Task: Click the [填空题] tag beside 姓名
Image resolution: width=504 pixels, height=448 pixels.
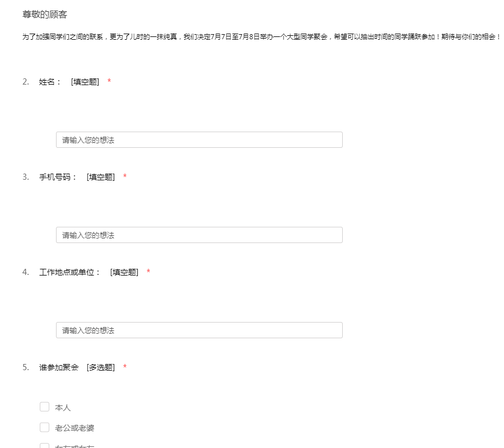Action: [x=85, y=82]
